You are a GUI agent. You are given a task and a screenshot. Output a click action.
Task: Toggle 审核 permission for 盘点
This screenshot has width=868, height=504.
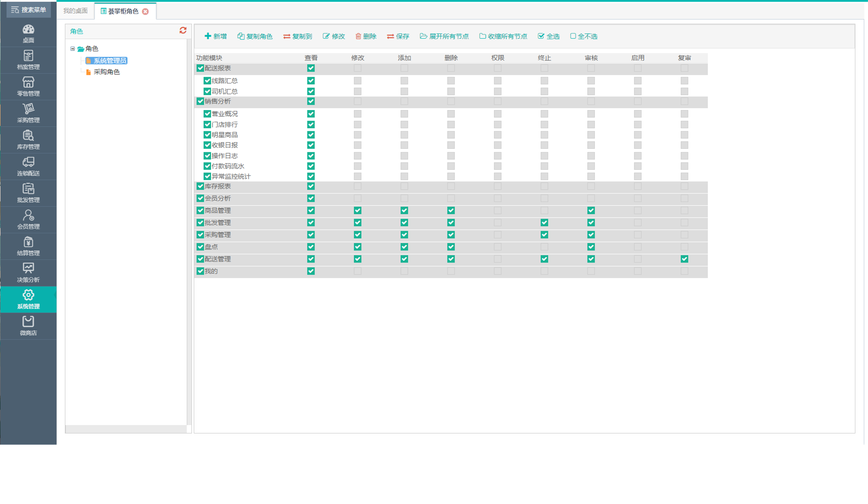[x=591, y=247]
